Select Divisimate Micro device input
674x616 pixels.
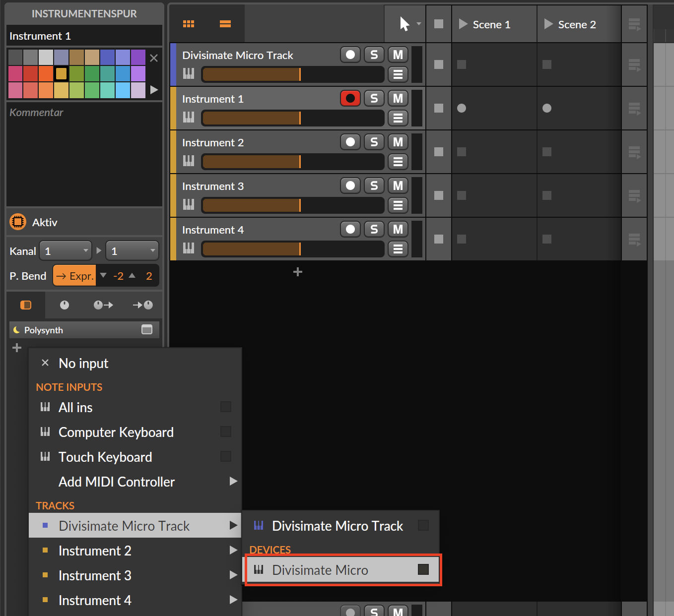pyautogui.click(x=341, y=570)
